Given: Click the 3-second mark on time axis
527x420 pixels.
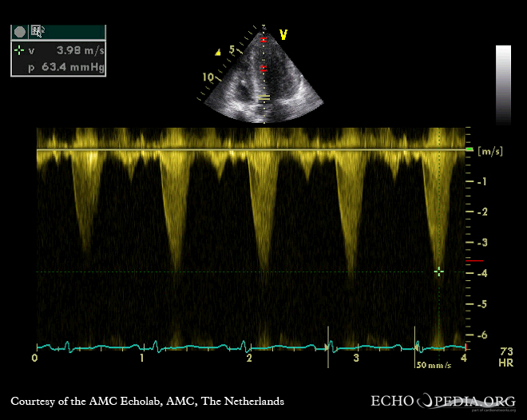Looking at the screenshot, I should click(x=356, y=359).
